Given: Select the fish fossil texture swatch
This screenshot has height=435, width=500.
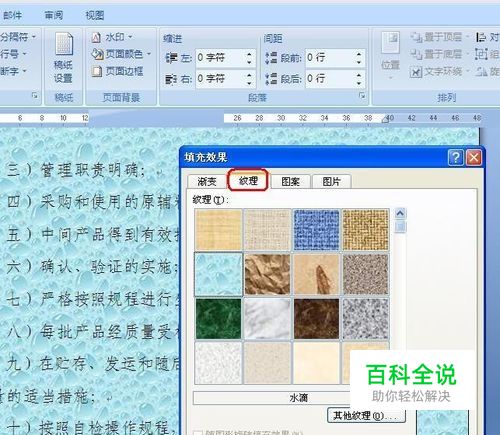Looking at the screenshot, I should (316, 274).
